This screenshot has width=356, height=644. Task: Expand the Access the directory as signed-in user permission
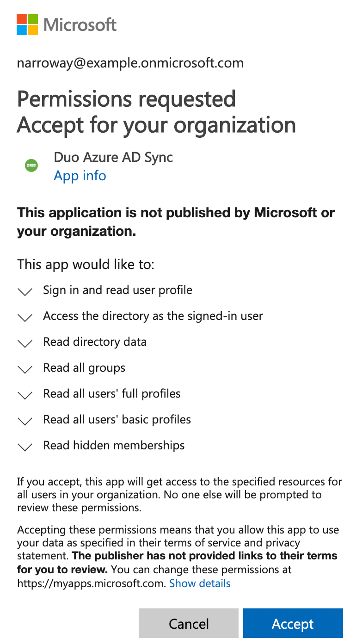click(x=25, y=317)
